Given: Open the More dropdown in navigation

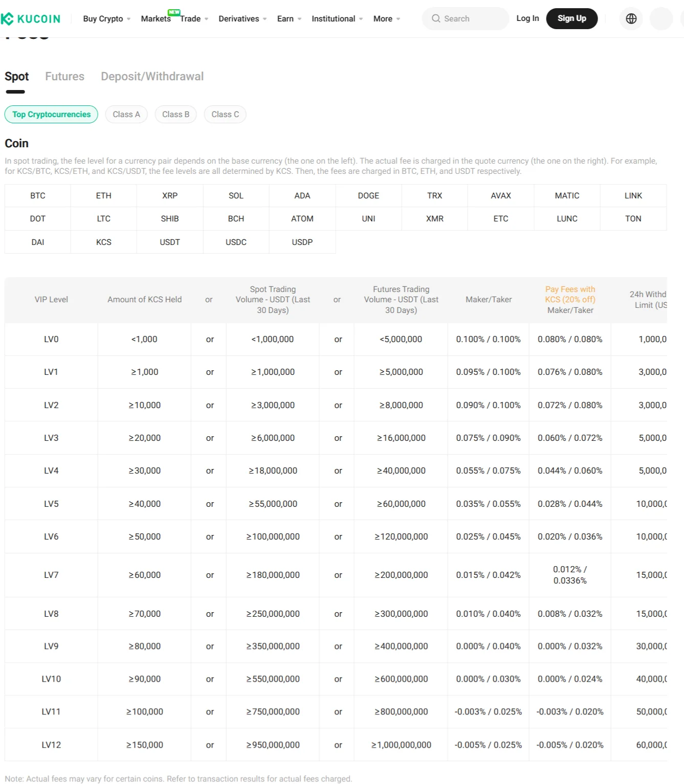Looking at the screenshot, I should [383, 18].
